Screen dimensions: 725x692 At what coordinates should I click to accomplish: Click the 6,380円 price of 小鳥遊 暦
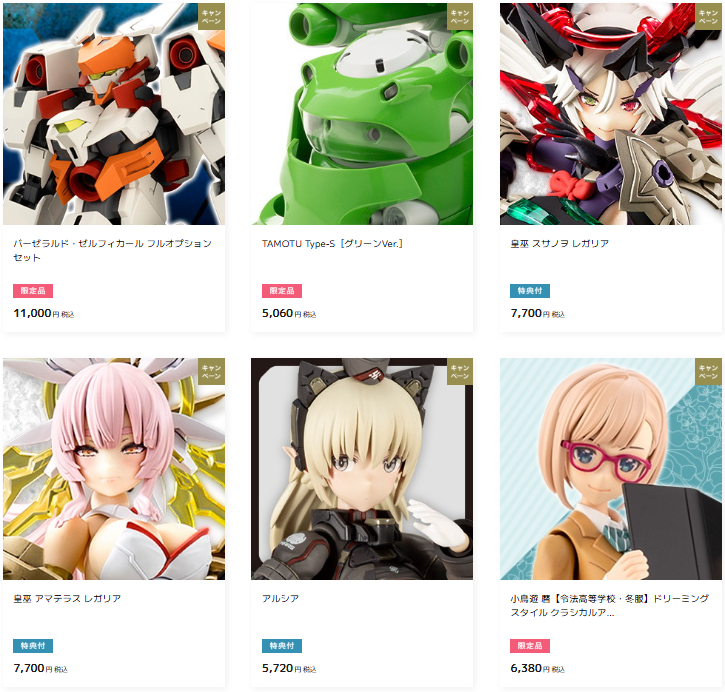tap(537, 668)
